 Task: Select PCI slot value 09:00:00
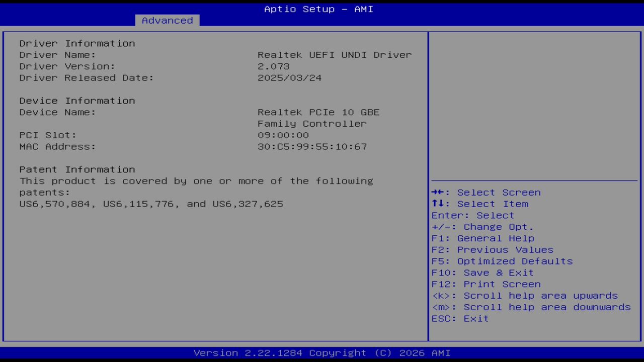[283, 135]
